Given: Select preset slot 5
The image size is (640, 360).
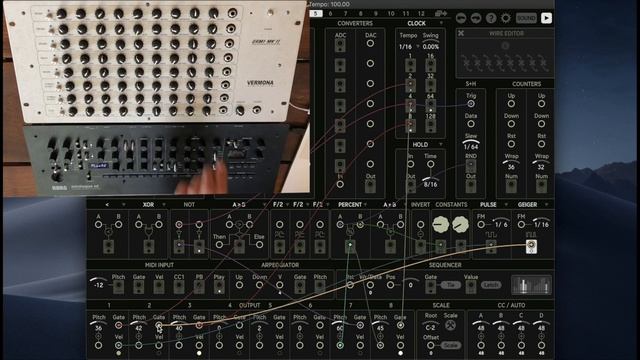Looking at the screenshot, I should coord(316,13).
